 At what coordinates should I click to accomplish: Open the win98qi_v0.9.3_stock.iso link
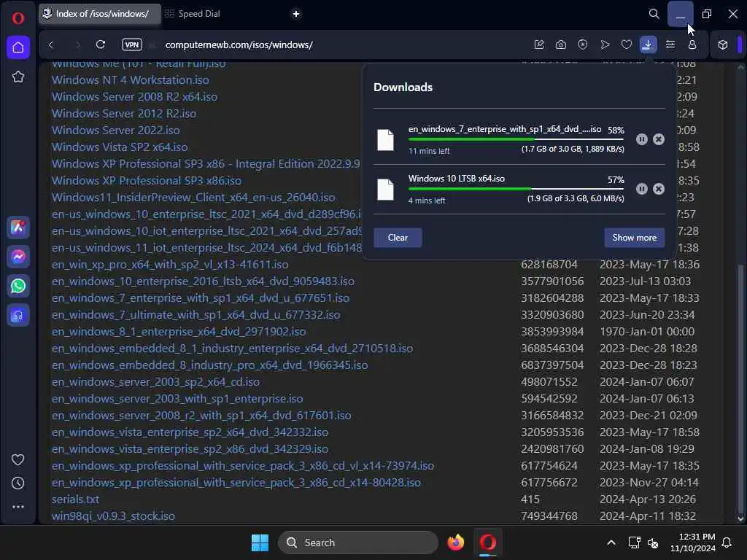coord(113,516)
